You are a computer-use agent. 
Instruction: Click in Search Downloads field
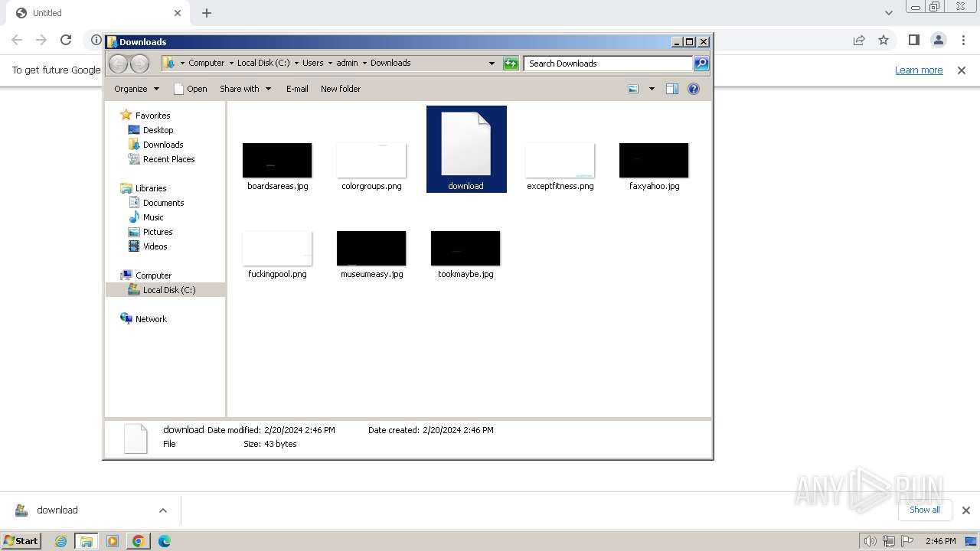pos(609,64)
